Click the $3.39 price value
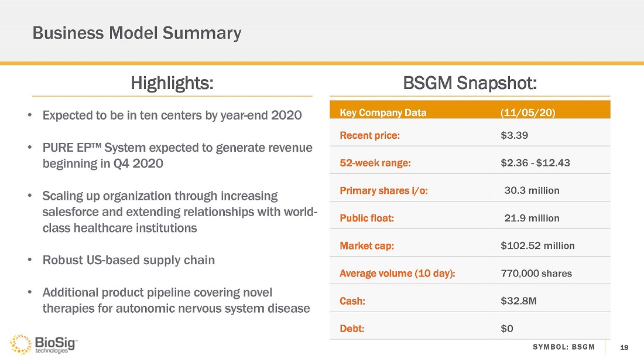 515,135
